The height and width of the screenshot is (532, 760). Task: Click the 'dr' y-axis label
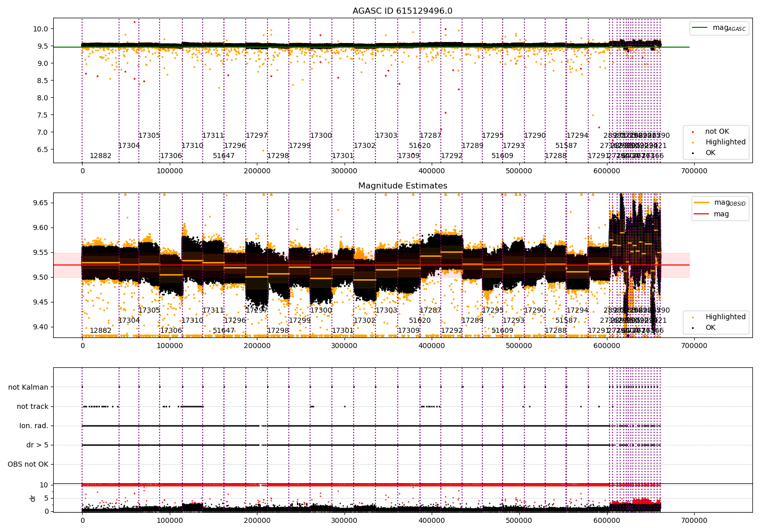click(x=33, y=498)
